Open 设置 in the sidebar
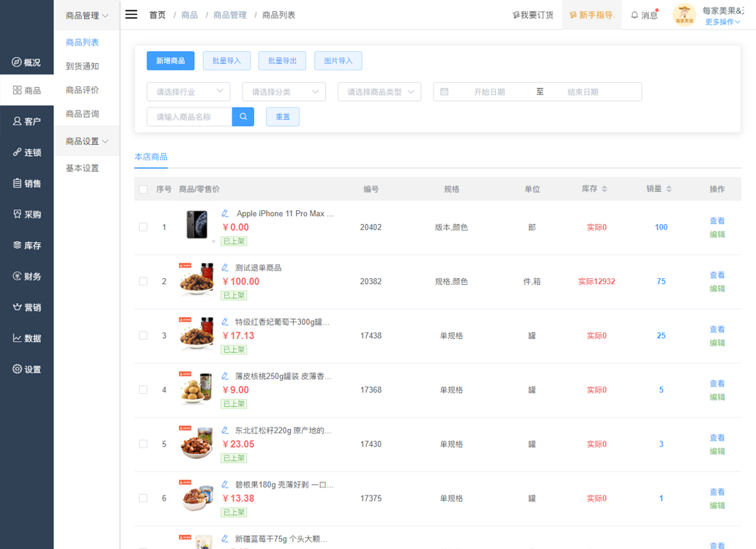Screen dimensions: 756x549 26,370
